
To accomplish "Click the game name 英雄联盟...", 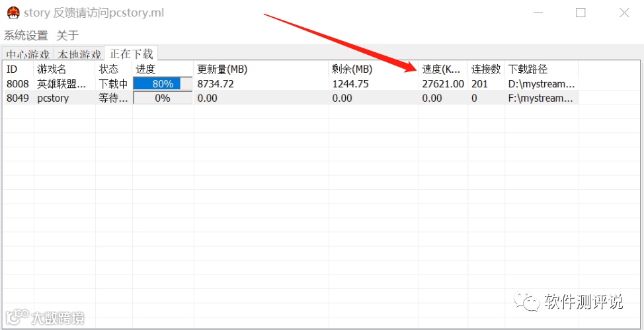I will tap(61, 84).
